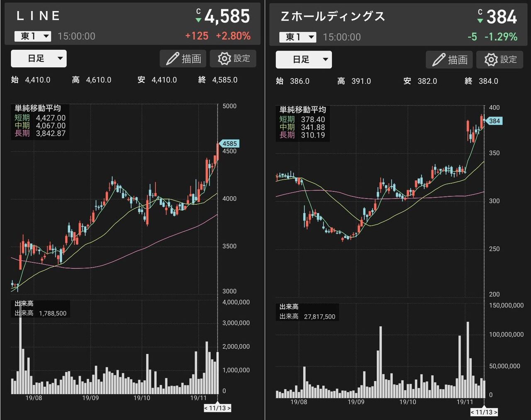The height and width of the screenshot is (420, 531).
Task: Open 設定 gear settings in LINE panel
Action: (x=233, y=58)
